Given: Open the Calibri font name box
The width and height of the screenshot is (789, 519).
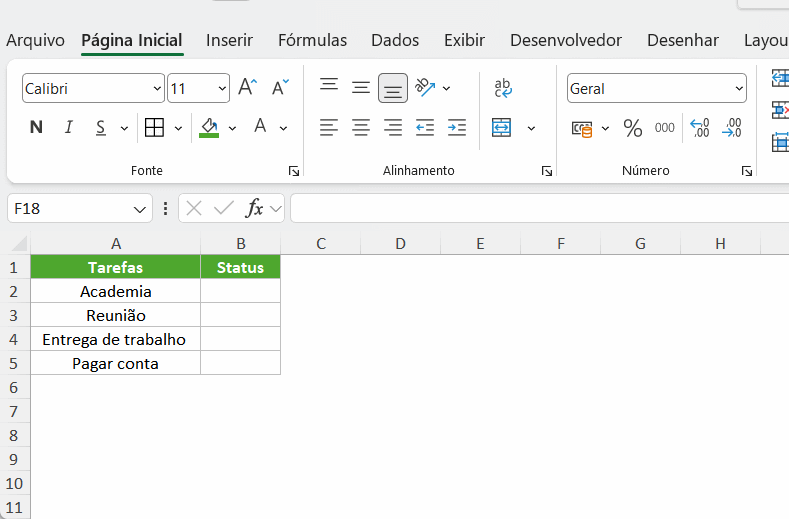Looking at the screenshot, I should (93, 88).
